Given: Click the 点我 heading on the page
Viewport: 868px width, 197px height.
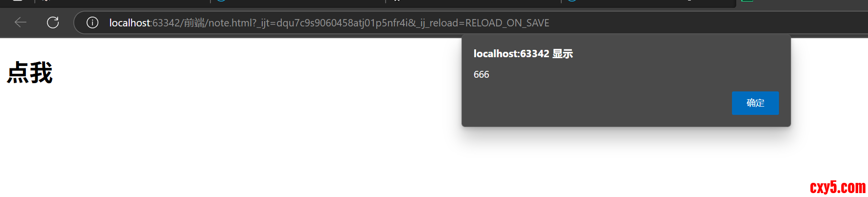Looking at the screenshot, I should tap(30, 73).
